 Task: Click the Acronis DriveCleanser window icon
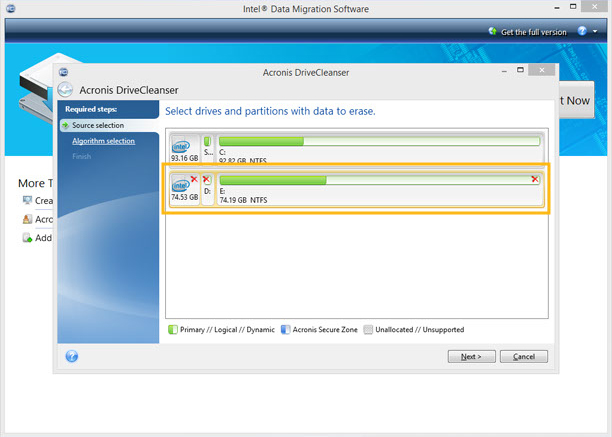[63, 72]
